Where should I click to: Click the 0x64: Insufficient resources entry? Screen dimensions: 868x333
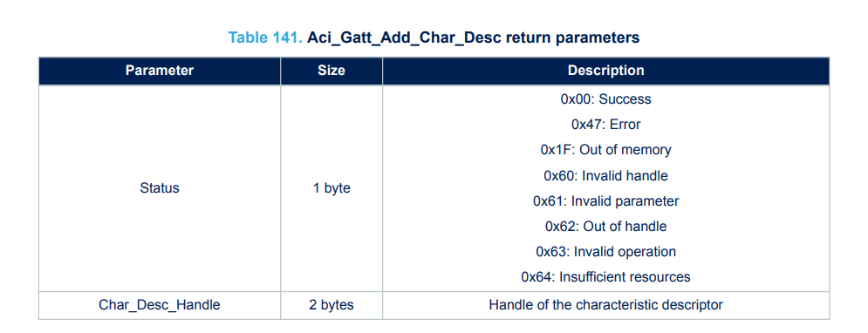(605, 276)
